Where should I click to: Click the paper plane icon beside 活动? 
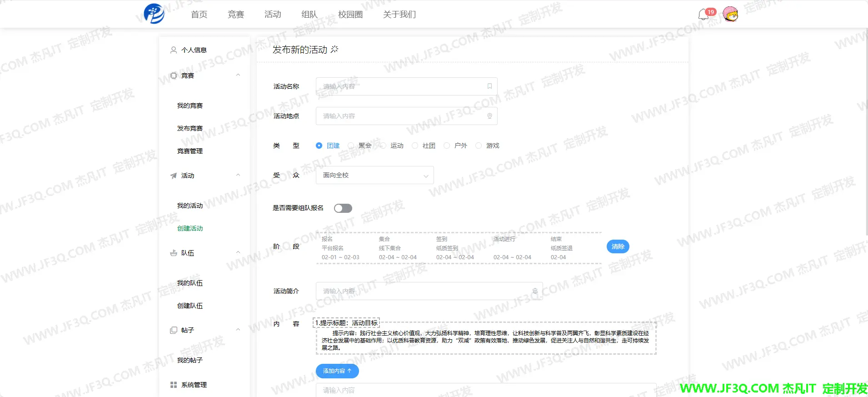173,176
